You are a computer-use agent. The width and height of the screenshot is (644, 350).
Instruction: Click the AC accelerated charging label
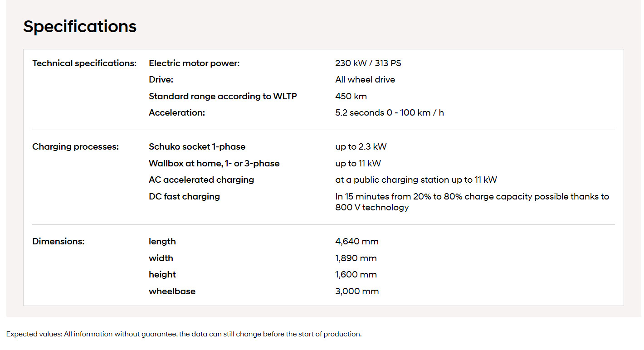[x=201, y=180]
